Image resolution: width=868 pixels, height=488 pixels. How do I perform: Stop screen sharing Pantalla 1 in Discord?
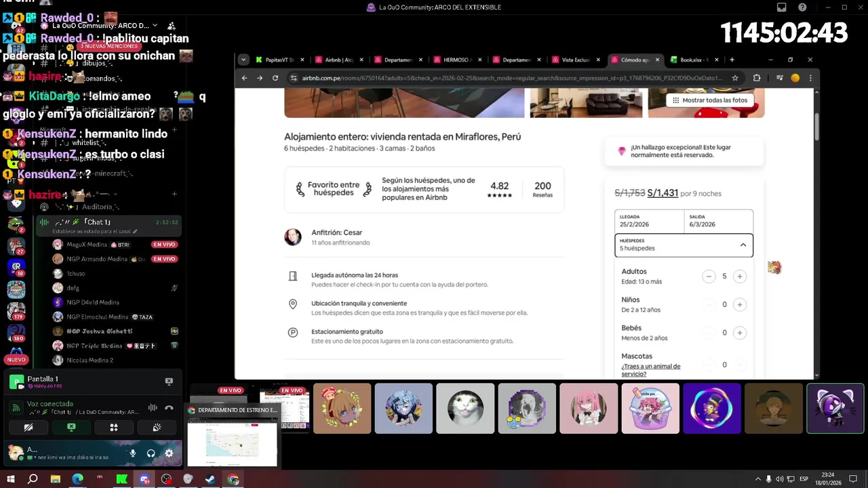pyautogui.click(x=169, y=382)
